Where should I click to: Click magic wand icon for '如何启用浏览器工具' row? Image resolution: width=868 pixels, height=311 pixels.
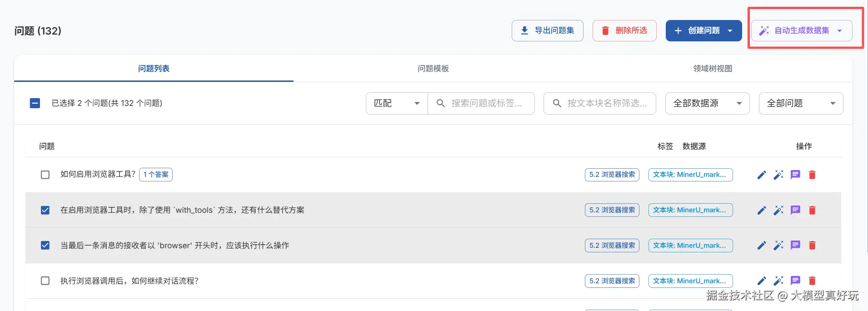(778, 175)
